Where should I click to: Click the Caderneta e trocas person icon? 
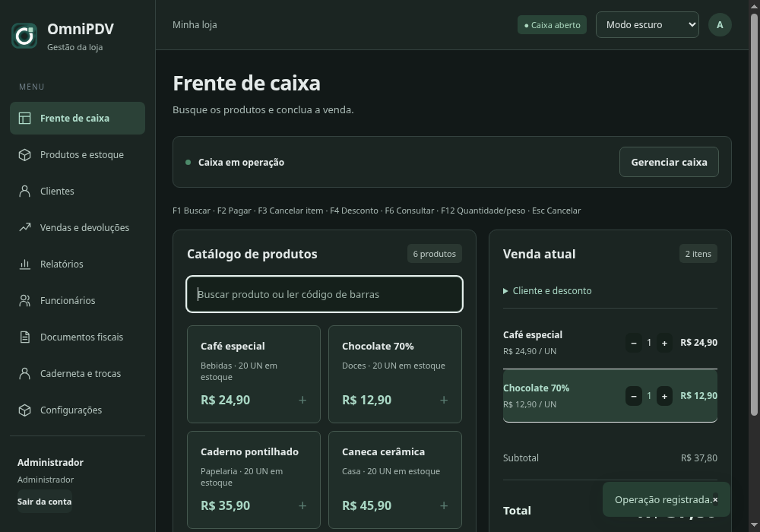pyautogui.click(x=25, y=374)
